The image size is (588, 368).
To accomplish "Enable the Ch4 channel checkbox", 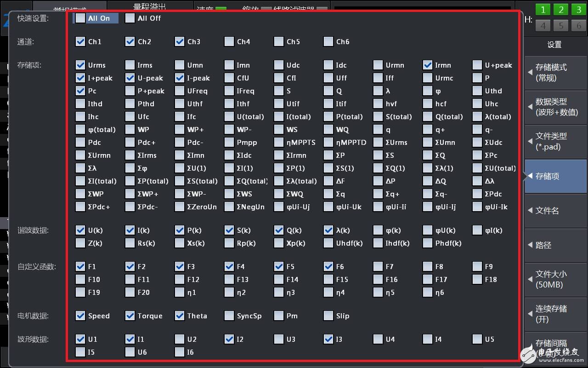I will pyautogui.click(x=229, y=42).
